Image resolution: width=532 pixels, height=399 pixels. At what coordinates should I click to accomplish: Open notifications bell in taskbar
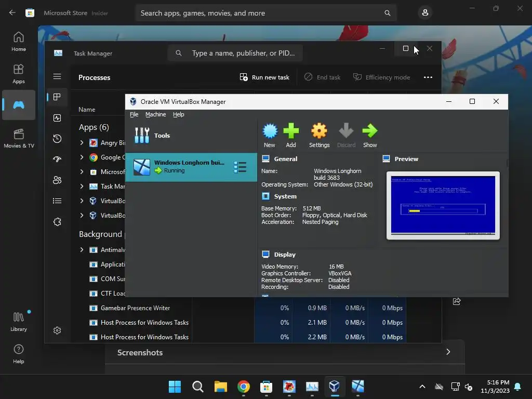(x=518, y=387)
